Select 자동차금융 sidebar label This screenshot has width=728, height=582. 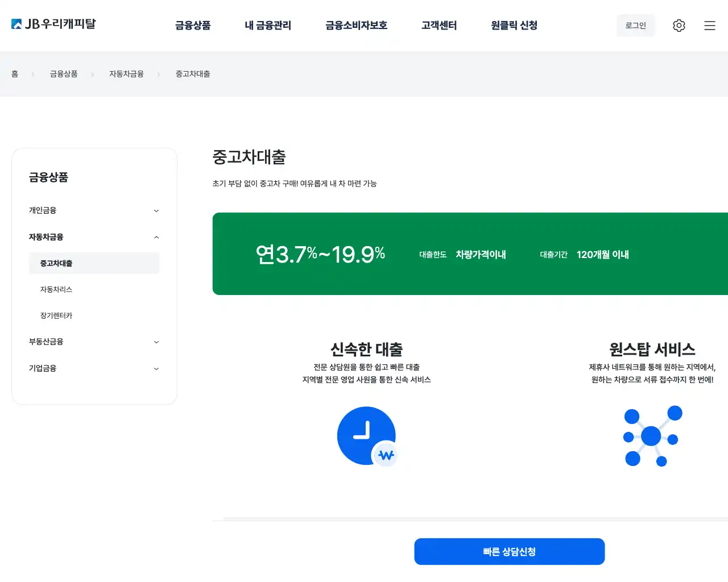click(x=46, y=237)
